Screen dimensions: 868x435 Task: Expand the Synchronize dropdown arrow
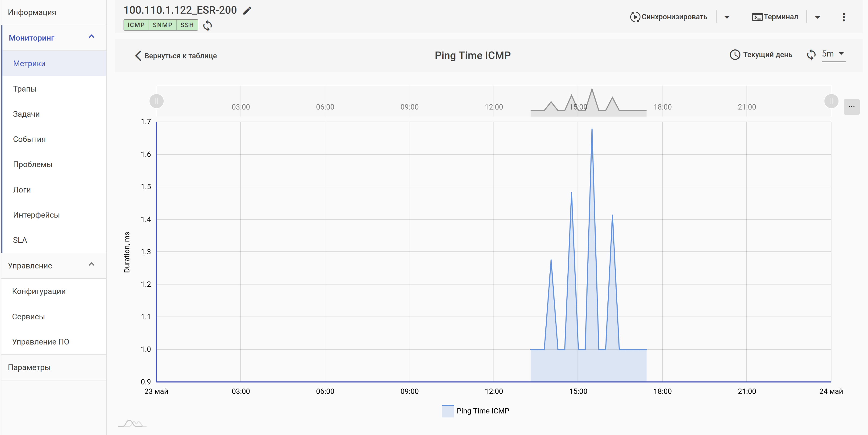point(727,17)
